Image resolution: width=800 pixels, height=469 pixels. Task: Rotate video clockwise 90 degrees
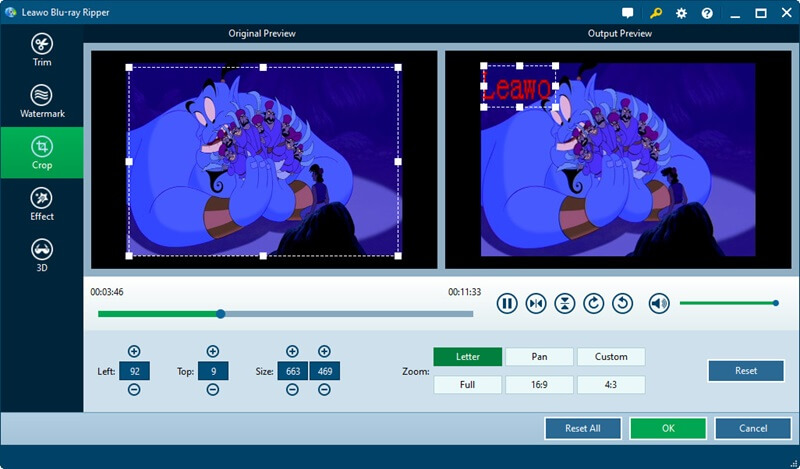pos(594,303)
